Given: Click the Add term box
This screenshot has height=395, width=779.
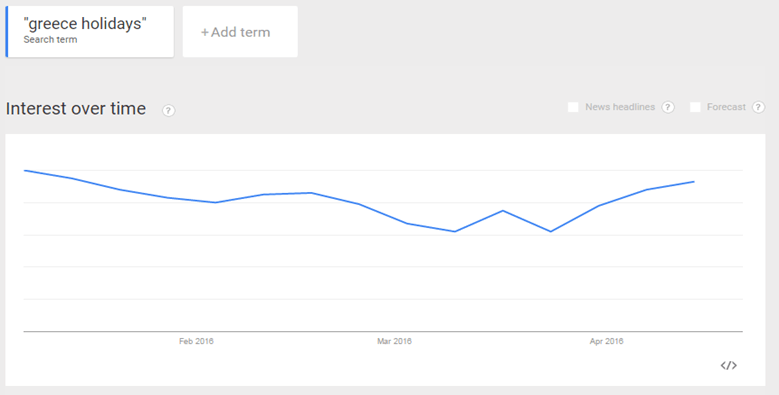Looking at the screenshot, I should pos(240,31).
